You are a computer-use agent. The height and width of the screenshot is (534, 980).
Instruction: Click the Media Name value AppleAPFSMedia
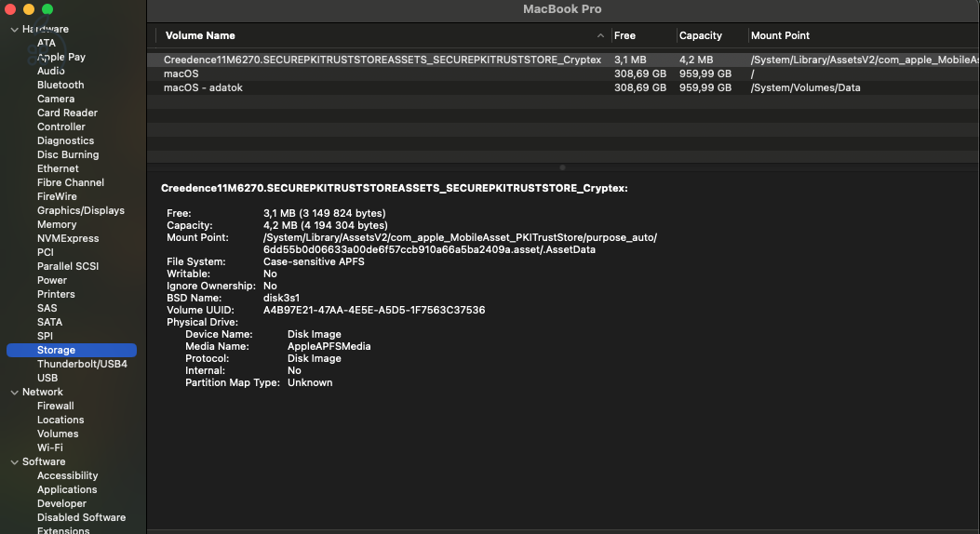click(329, 347)
